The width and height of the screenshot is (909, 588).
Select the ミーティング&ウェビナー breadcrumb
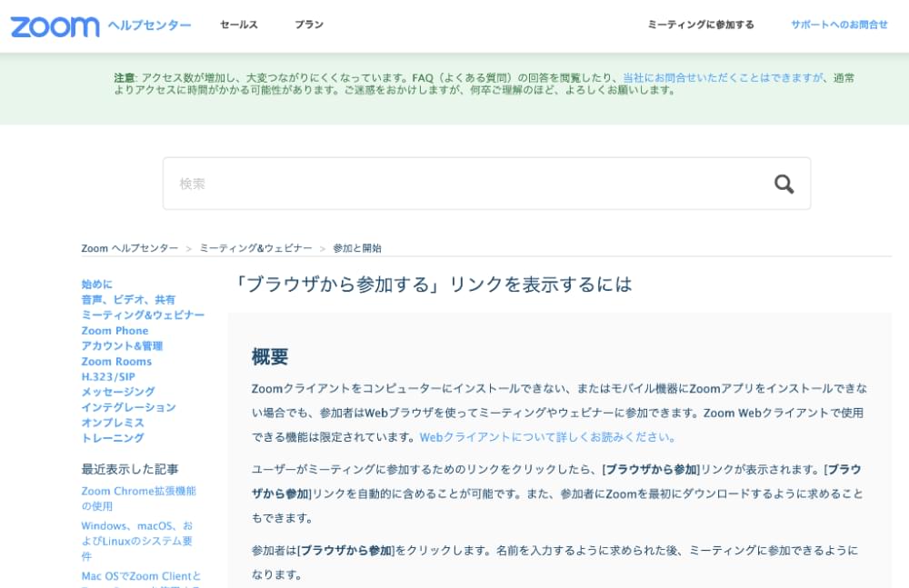pyautogui.click(x=255, y=248)
